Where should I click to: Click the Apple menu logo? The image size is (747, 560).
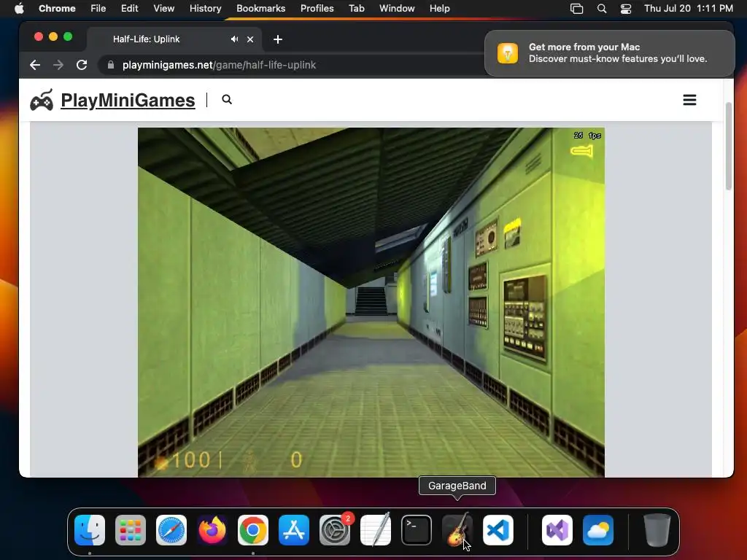point(19,9)
